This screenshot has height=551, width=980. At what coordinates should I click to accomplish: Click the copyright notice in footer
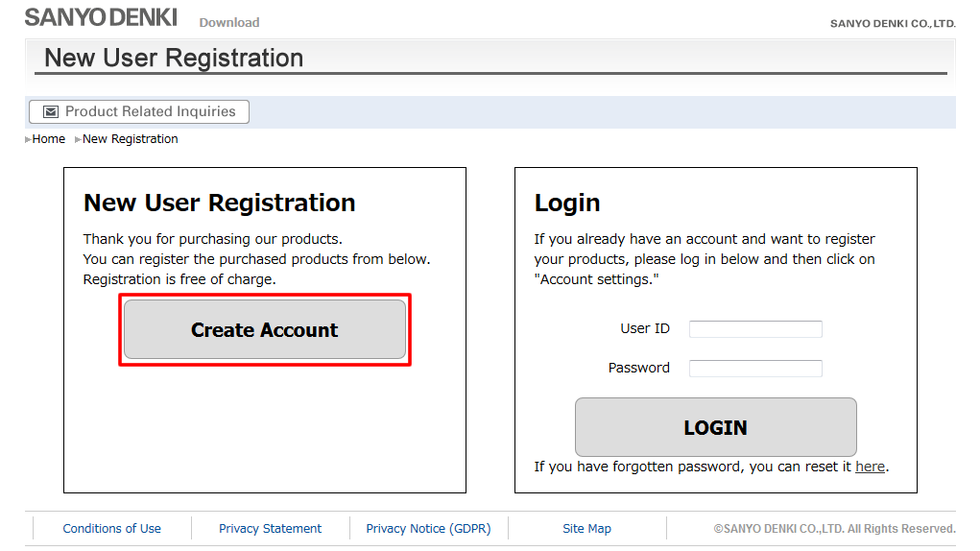(x=834, y=529)
